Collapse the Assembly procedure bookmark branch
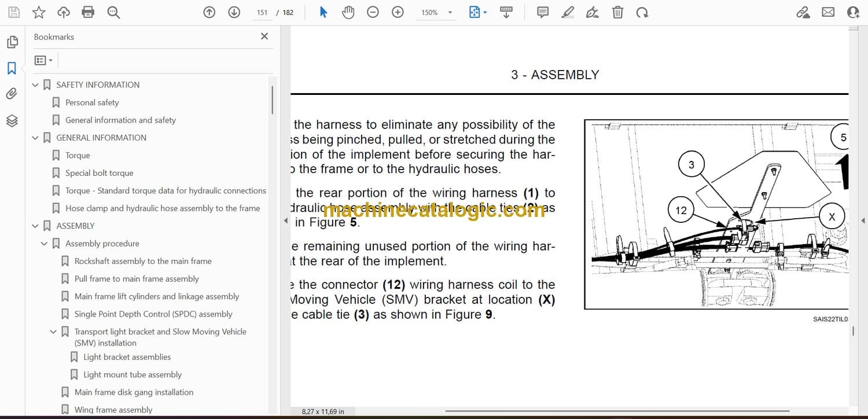The width and height of the screenshot is (868, 419). point(45,244)
